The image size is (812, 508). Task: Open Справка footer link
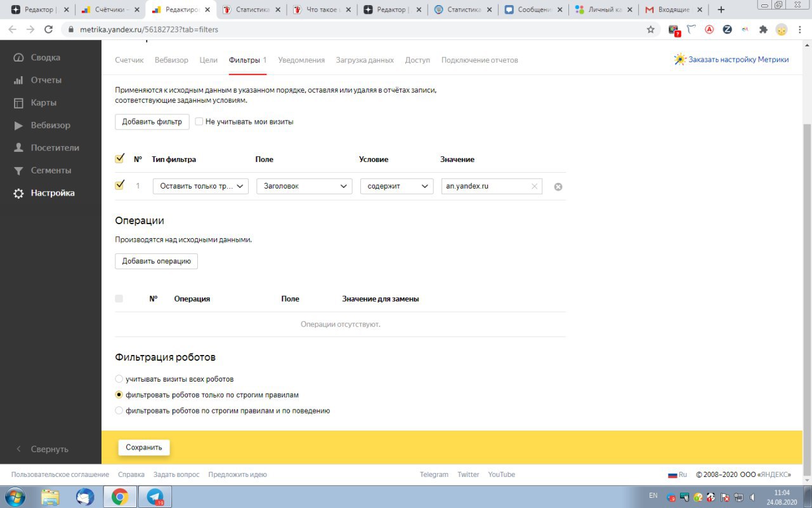coord(131,474)
